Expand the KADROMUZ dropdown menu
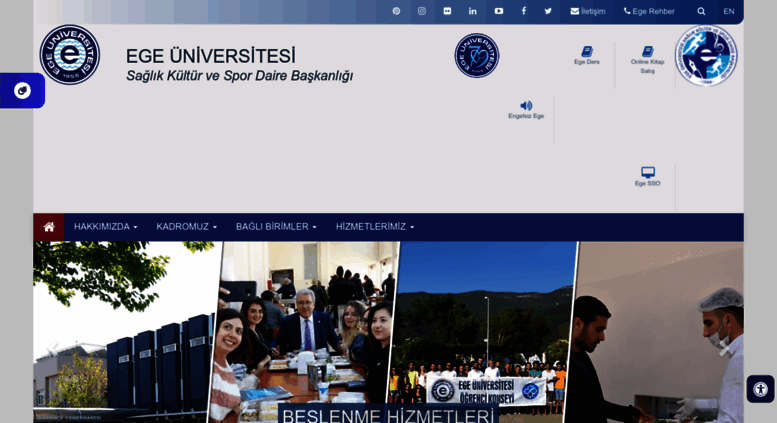Screen dimensions: 777x423 point(186,227)
